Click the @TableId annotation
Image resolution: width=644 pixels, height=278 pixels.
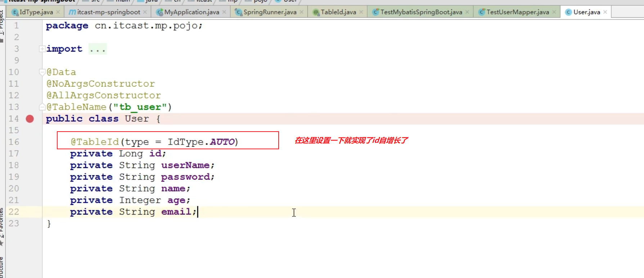(x=95, y=142)
